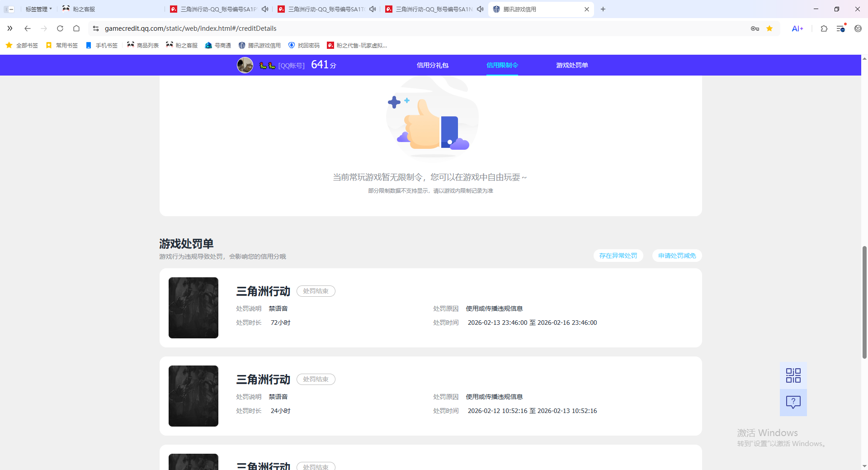This screenshot has width=868, height=470.
Task: Expand the hidden bookmarks chevron
Action: (x=9, y=28)
